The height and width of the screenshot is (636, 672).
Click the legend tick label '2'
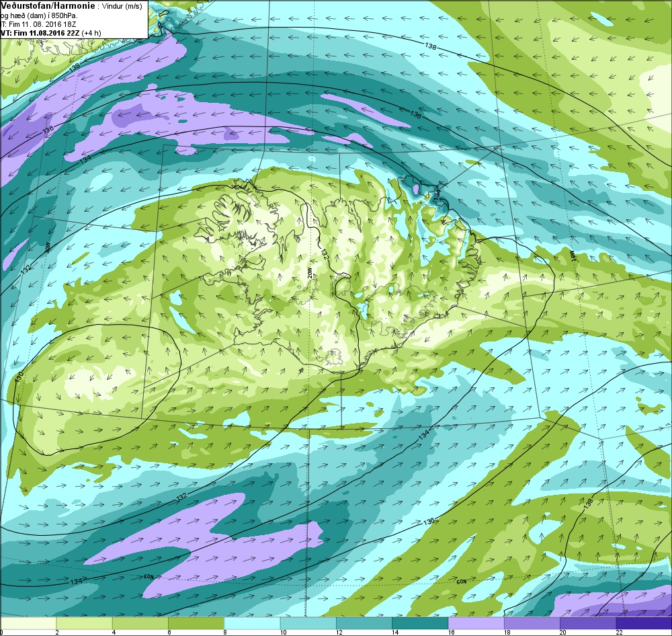[x=57, y=632]
